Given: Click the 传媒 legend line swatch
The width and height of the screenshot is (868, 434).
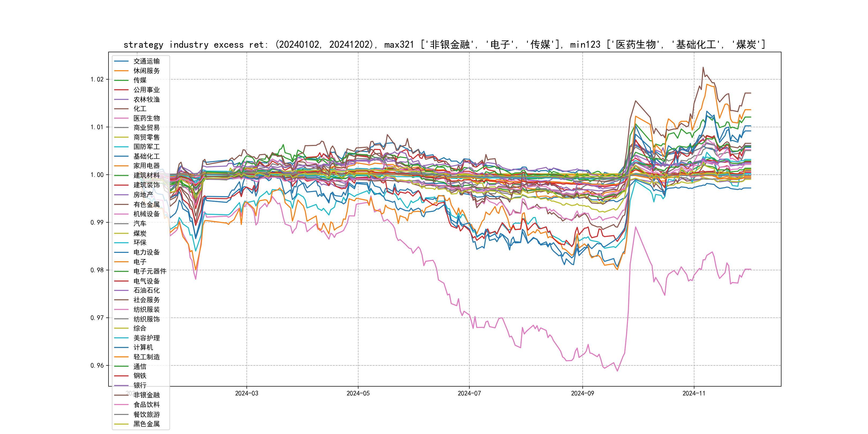Looking at the screenshot, I should (121, 80).
